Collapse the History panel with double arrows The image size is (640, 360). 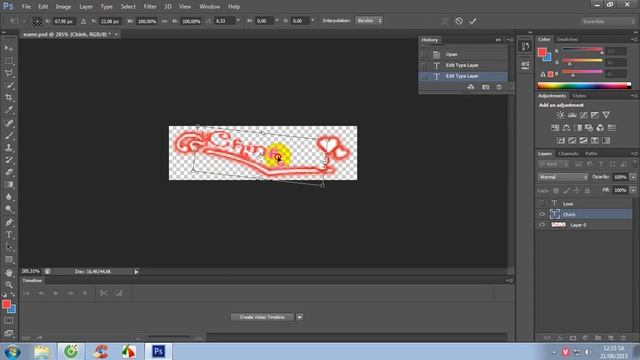point(498,40)
